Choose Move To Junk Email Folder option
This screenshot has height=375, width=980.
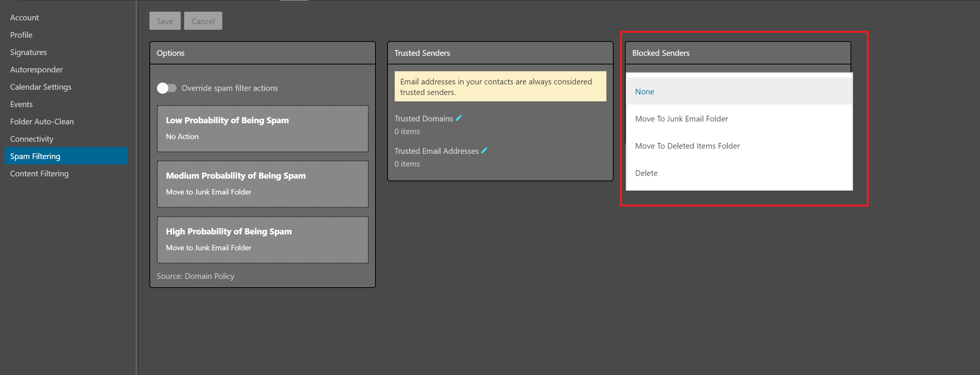click(681, 119)
